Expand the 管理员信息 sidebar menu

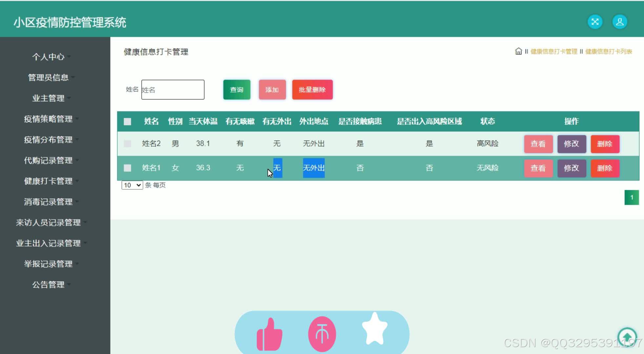pos(48,77)
